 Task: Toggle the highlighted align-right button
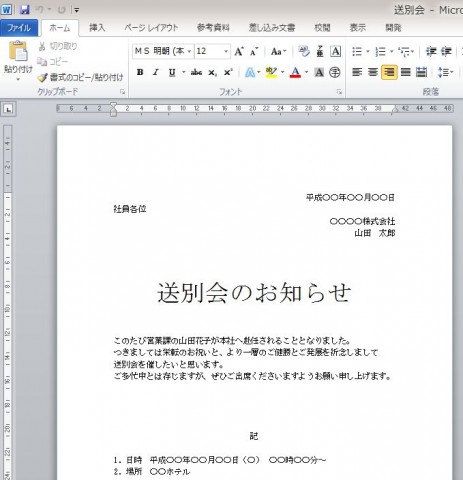389,72
